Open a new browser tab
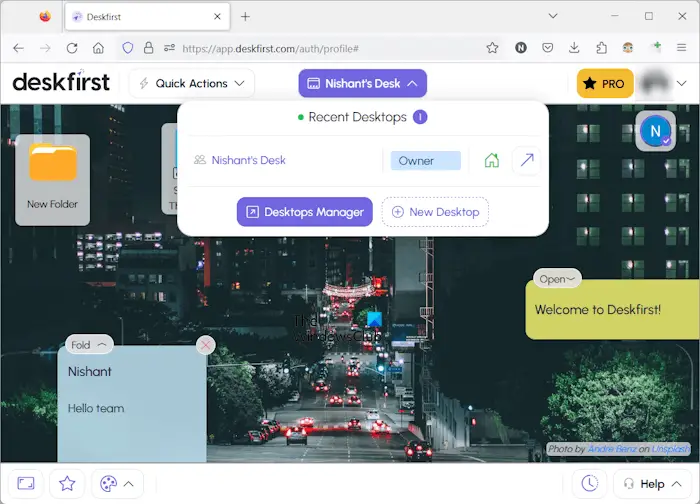Image resolution: width=700 pixels, height=504 pixels. (245, 17)
